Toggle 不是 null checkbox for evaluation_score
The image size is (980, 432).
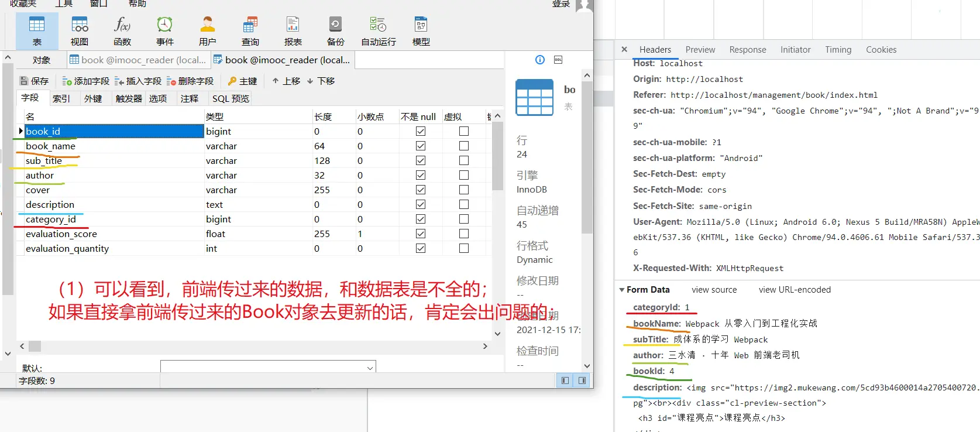(x=420, y=234)
